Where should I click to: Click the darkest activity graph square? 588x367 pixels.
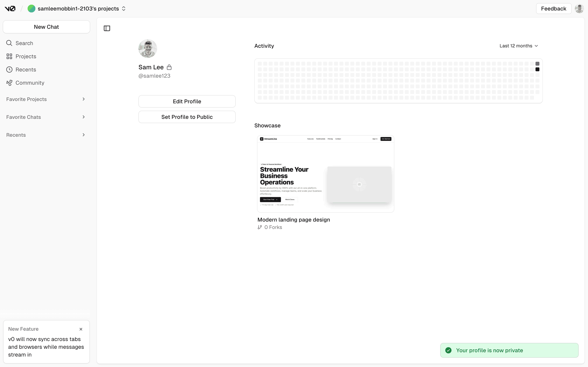[537, 70]
